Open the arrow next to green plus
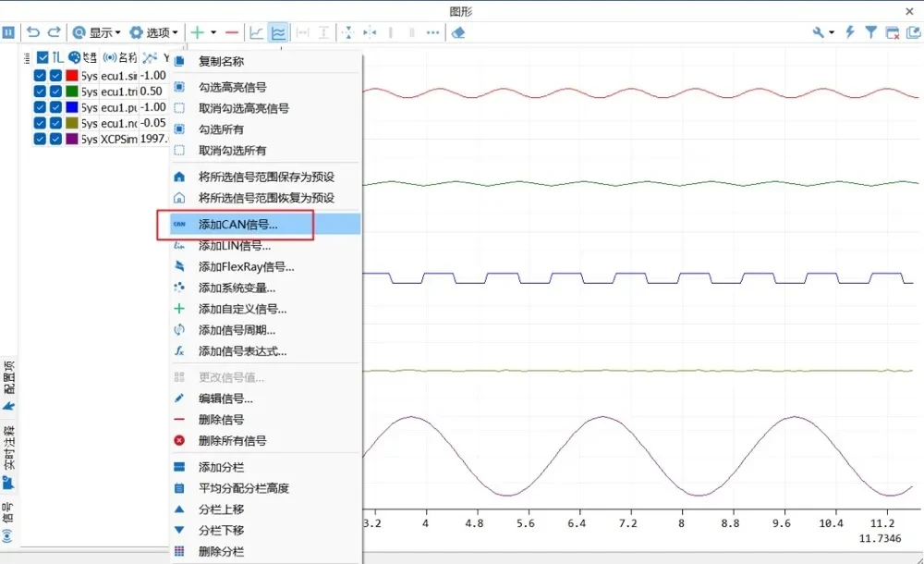Screen dimensions: 924x564 (213, 32)
